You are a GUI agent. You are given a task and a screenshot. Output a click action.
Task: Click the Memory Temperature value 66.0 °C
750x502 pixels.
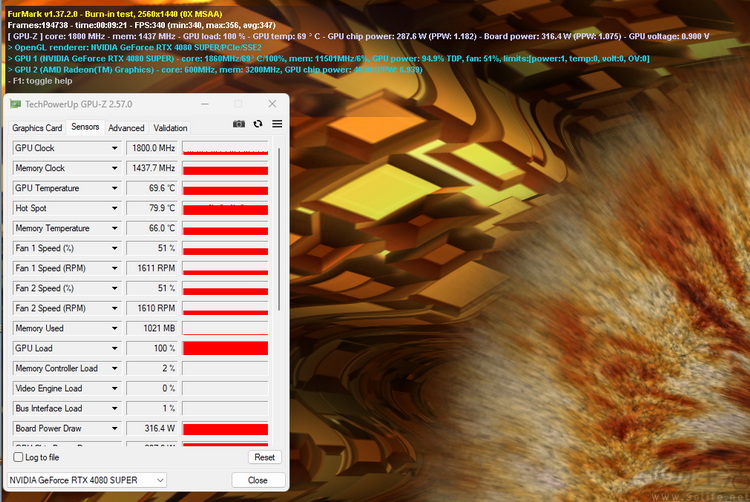(x=152, y=229)
